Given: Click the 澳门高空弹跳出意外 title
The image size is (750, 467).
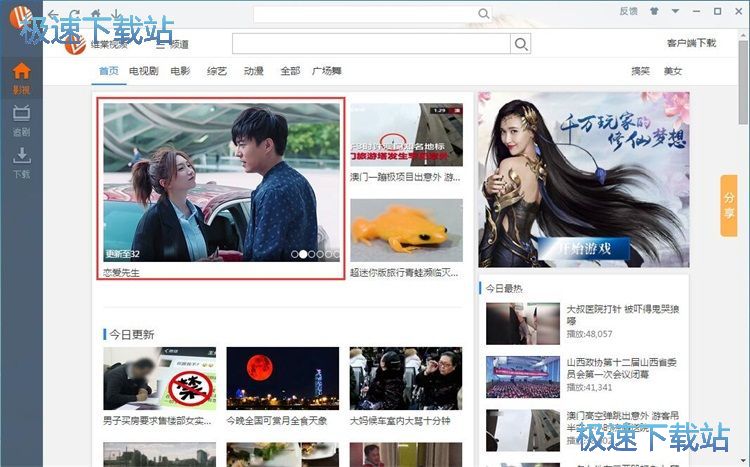Looking at the screenshot, I should (623, 421).
